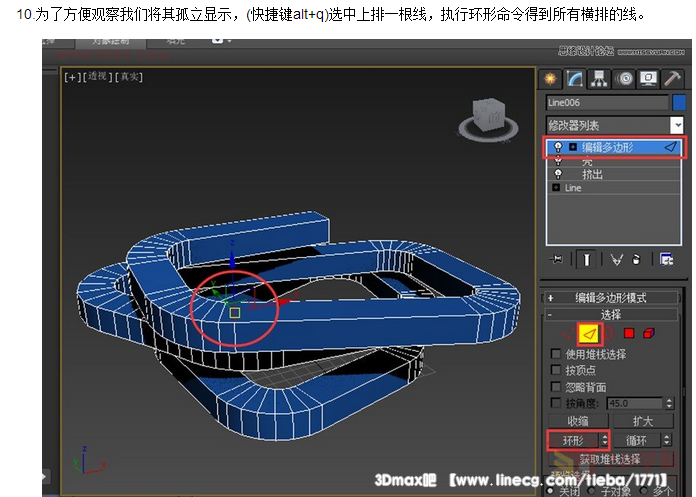The image size is (696, 497).
Task: Click the Line006 object name field
Action: pyautogui.click(x=607, y=103)
